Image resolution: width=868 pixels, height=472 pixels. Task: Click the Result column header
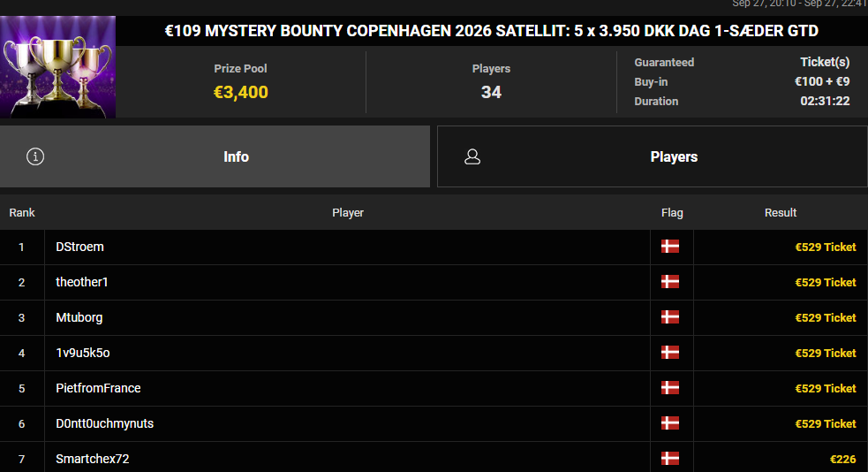tap(781, 213)
